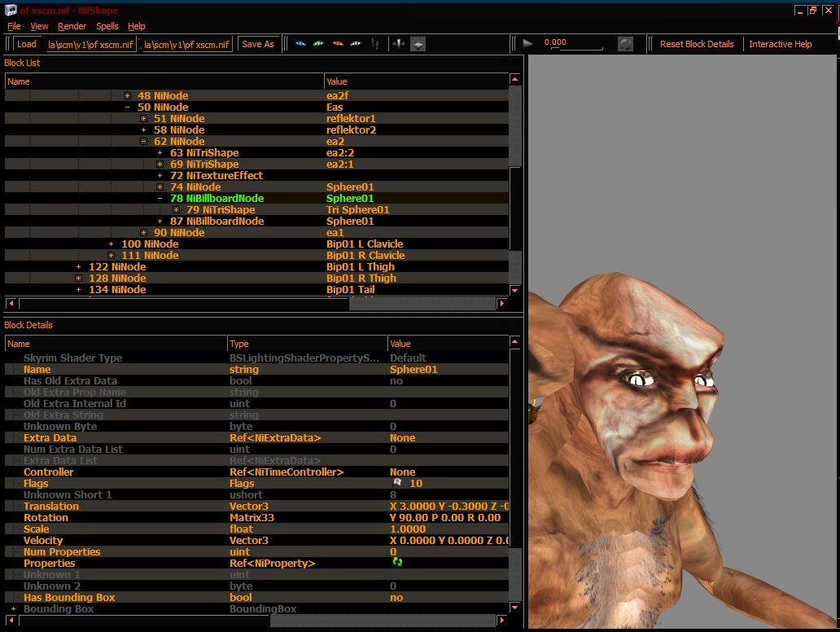
Task: Open the View menu
Action: (39, 26)
